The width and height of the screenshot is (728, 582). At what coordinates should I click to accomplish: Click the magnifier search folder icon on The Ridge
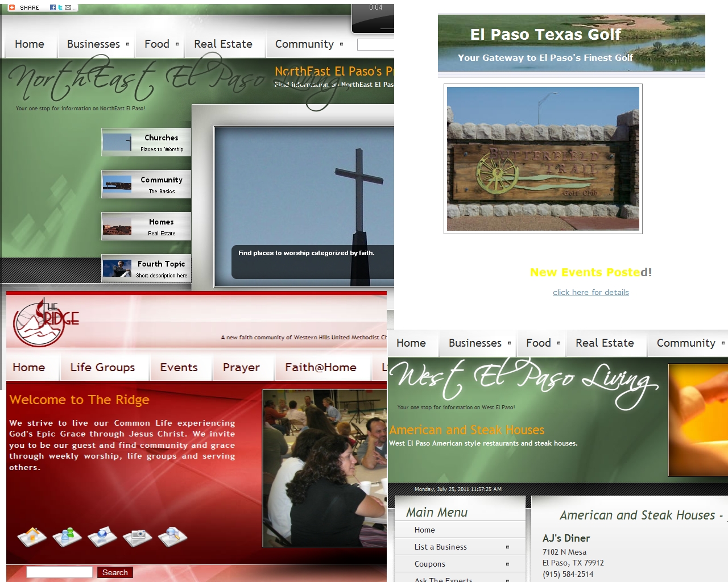pyautogui.click(x=173, y=536)
